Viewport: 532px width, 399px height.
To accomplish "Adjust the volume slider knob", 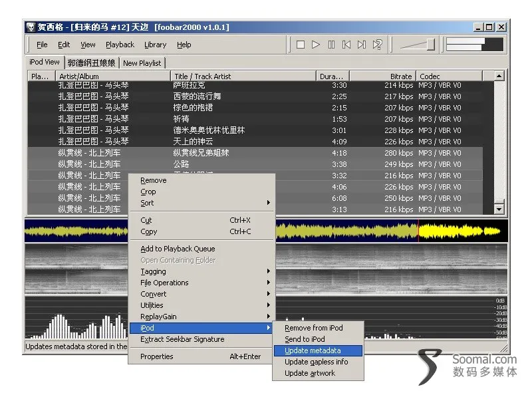I will pyautogui.click(x=430, y=45).
